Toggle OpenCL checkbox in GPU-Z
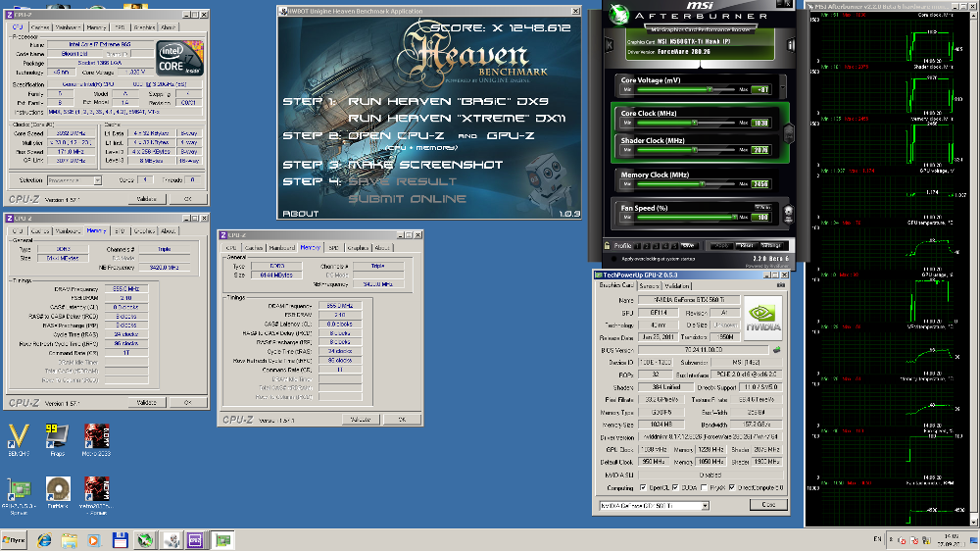Viewport: 980px width, 551px height. pyautogui.click(x=643, y=488)
